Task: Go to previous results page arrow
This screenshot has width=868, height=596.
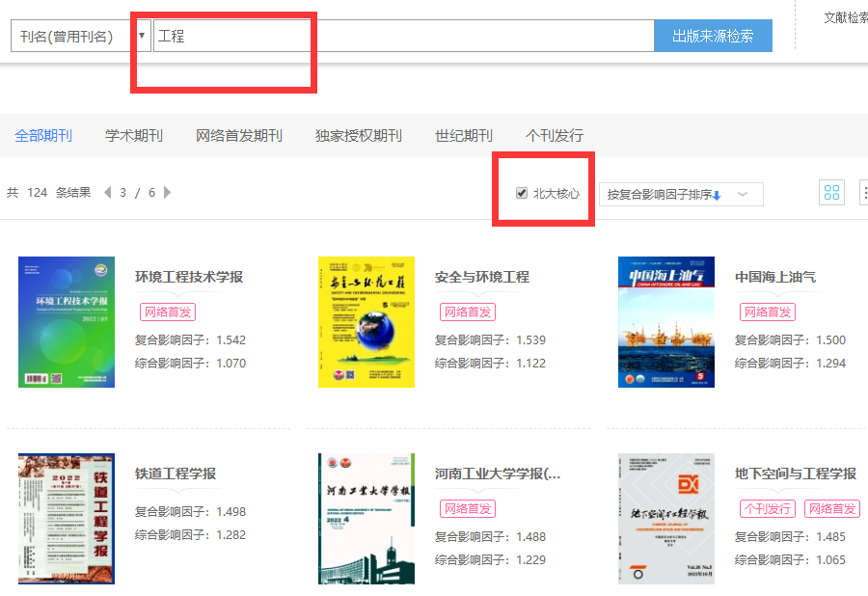Action: pyautogui.click(x=108, y=193)
